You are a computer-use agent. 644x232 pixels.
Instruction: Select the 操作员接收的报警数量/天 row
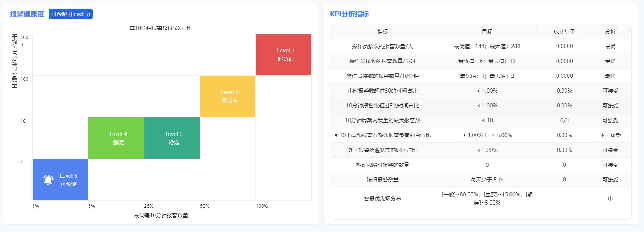382,46
